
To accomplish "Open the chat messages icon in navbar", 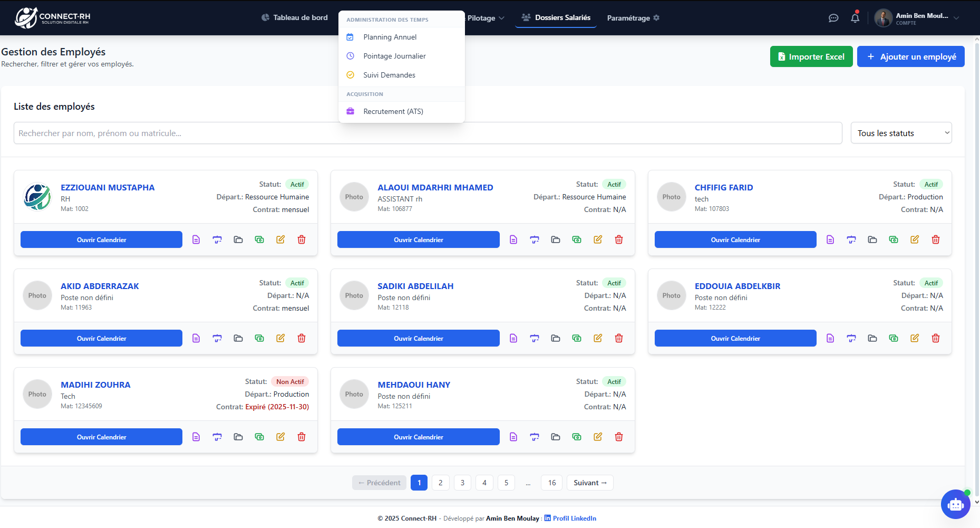I will pyautogui.click(x=833, y=18).
